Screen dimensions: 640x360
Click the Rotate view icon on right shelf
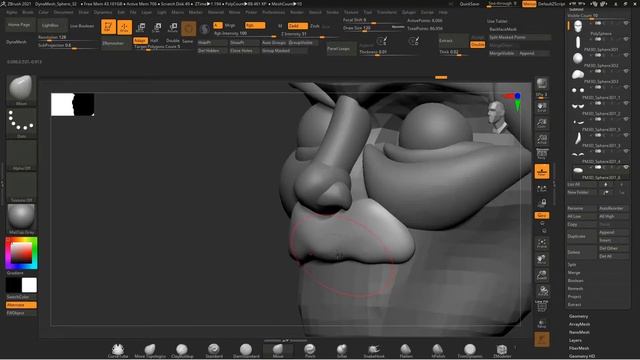coord(542,291)
